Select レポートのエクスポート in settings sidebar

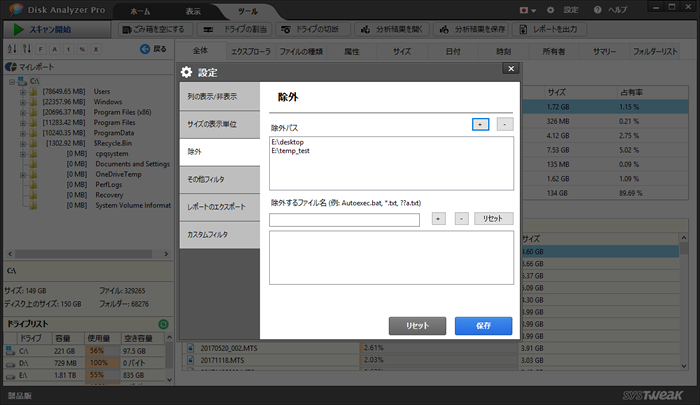[220, 207]
